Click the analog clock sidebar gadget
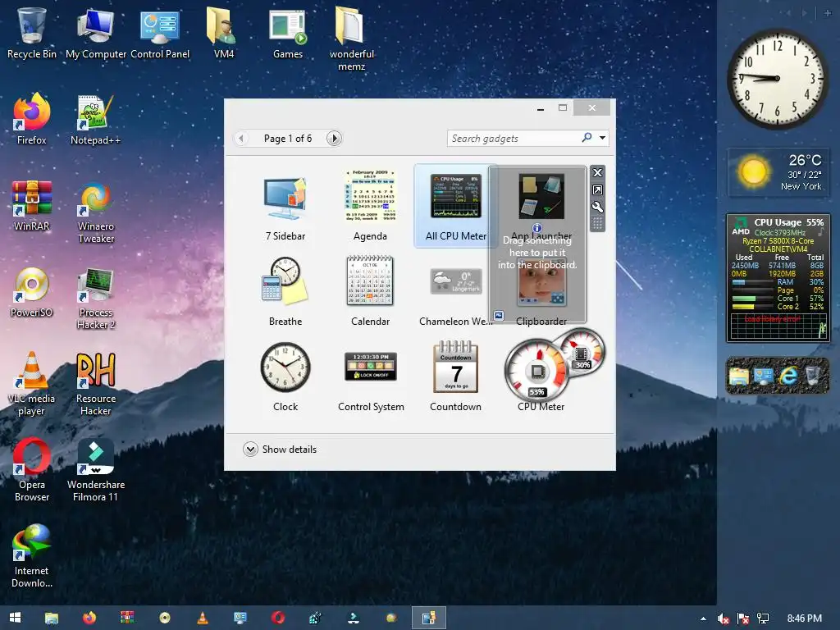The width and height of the screenshot is (840, 630). [778, 78]
